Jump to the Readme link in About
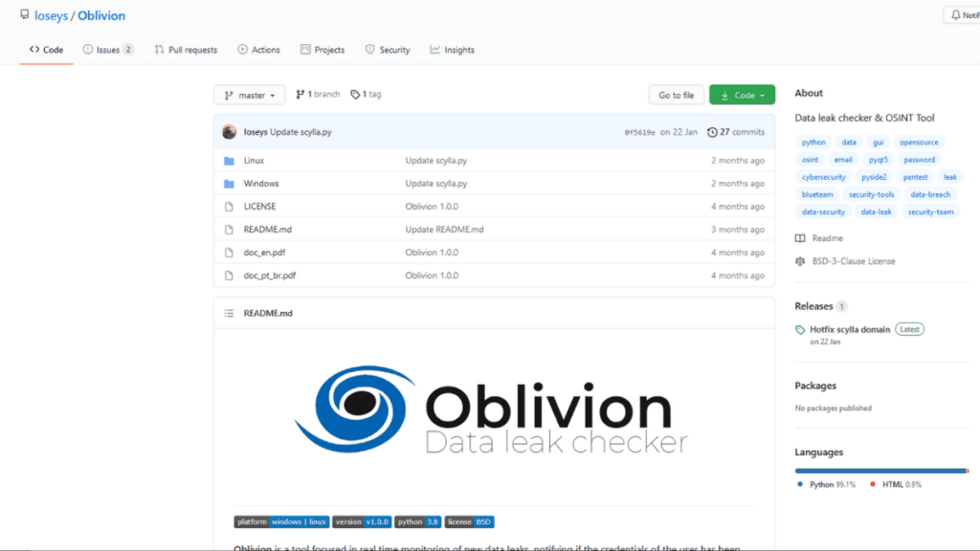Screen dimensions: 980x551 [828, 238]
